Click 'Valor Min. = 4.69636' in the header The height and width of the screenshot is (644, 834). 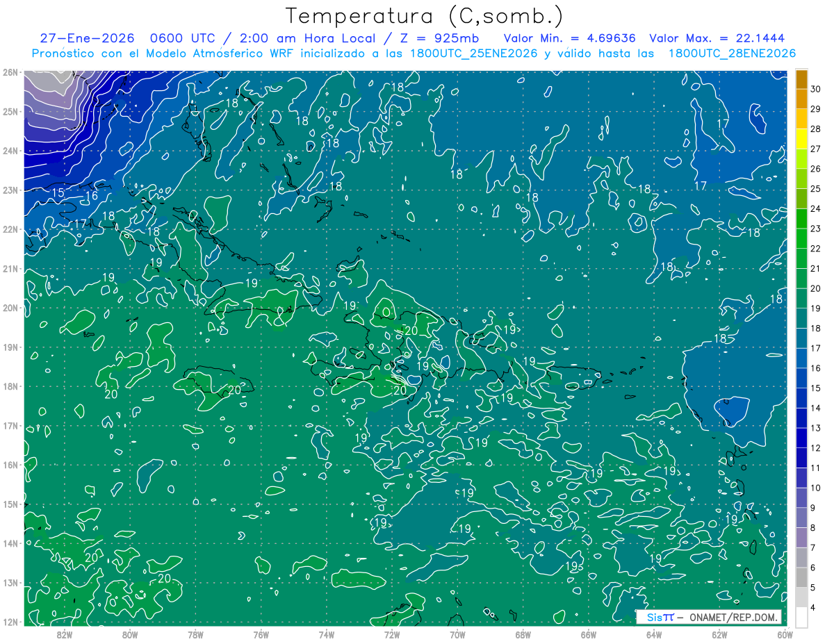pos(570,38)
